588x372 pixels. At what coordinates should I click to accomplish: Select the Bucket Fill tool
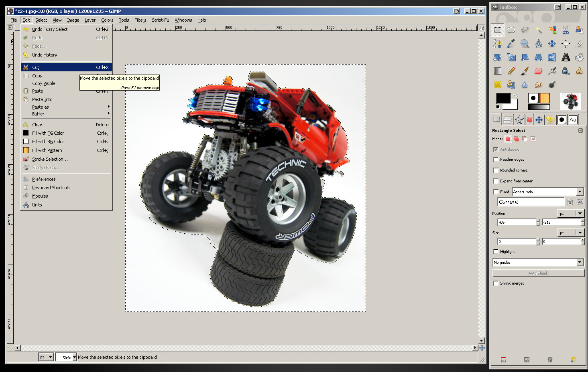[x=579, y=57]
